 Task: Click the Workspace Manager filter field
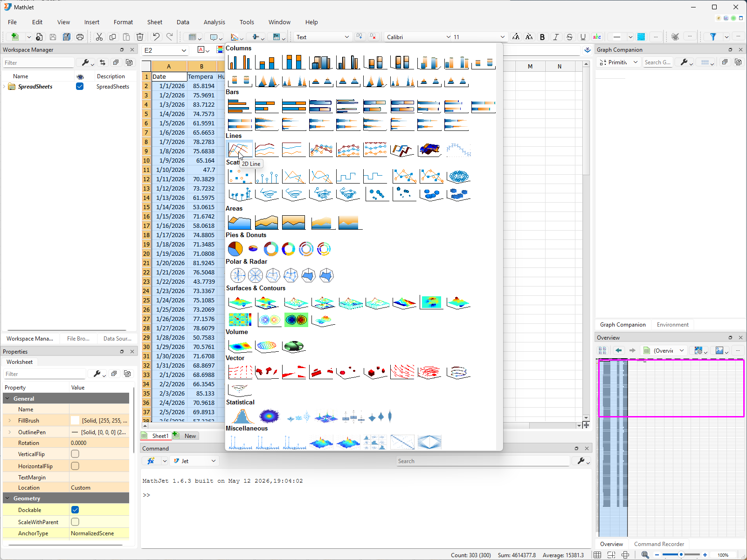pos(38,62)
